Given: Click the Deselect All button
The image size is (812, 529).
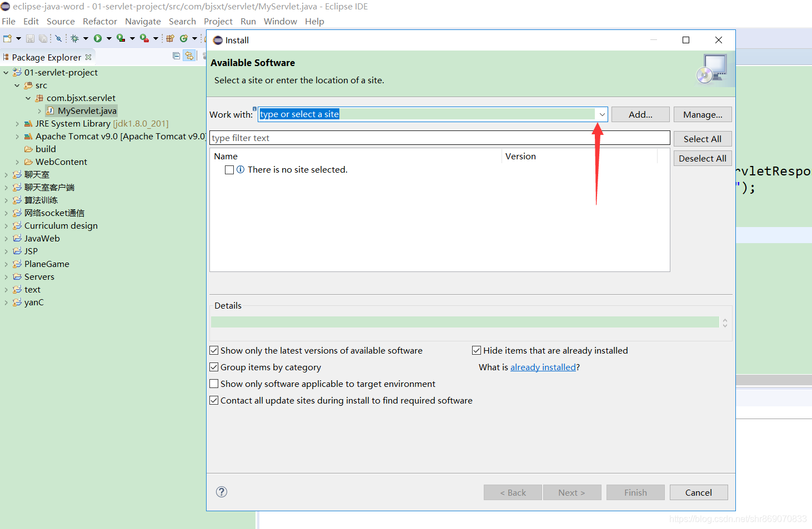Looking at the screenshot, I should [x=703, y=158].
